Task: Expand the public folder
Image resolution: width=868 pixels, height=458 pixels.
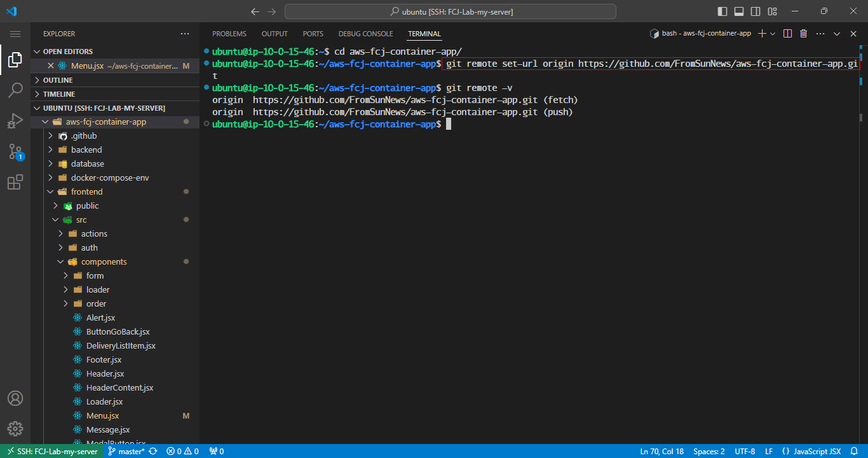Action: 115,206
